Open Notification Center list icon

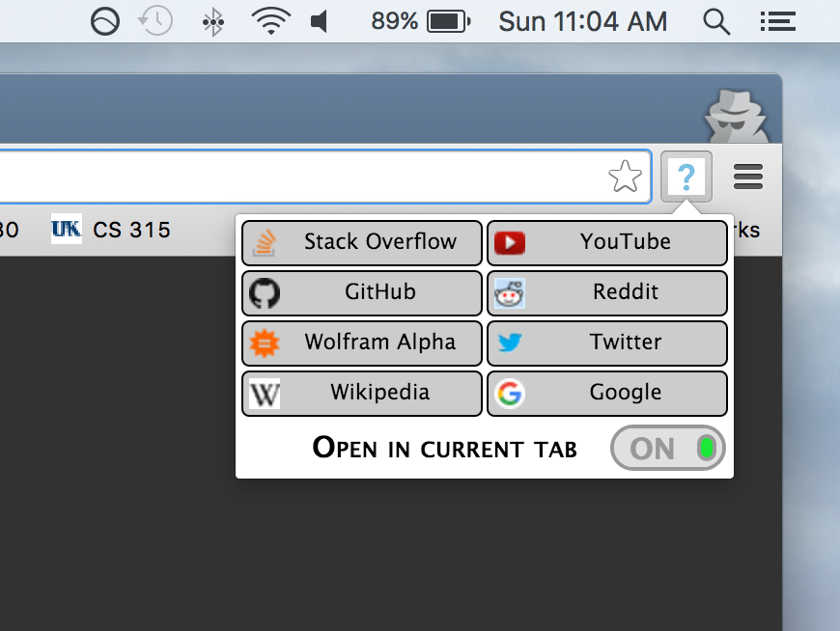778,22
